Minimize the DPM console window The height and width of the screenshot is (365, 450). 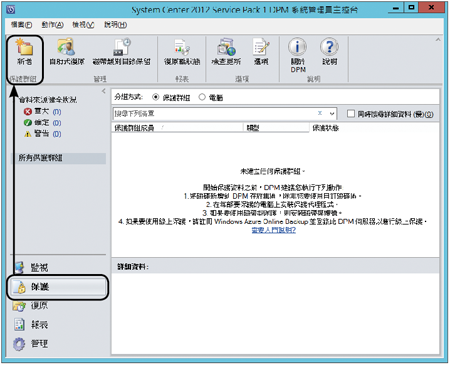(396, 8)
